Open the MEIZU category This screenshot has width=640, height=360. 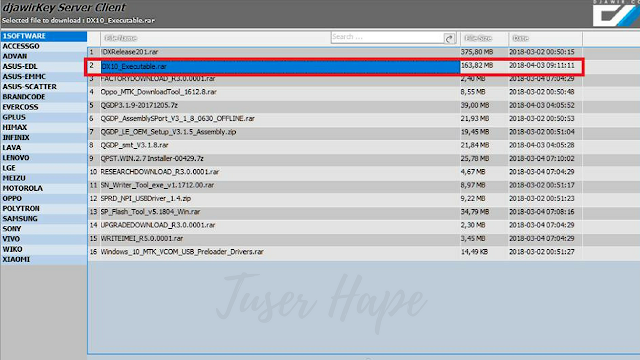(x=44, y=178)
